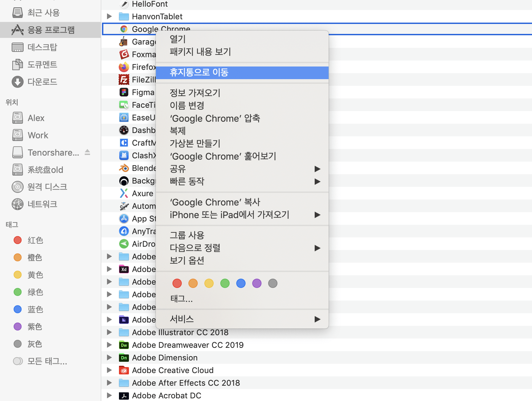
Task: Click the Adobe Creative Cloud icon
Action: click(124, 370)
